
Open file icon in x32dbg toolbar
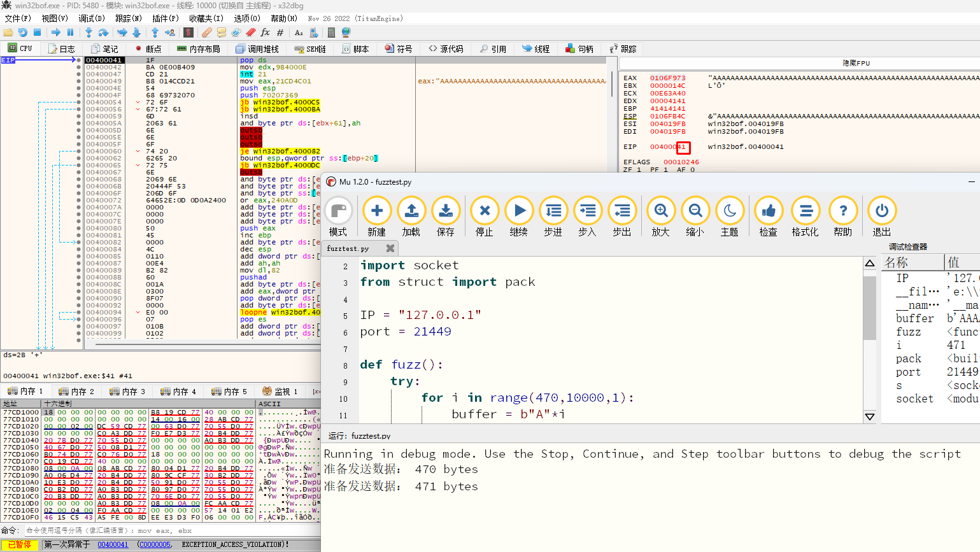coord(8,32)
